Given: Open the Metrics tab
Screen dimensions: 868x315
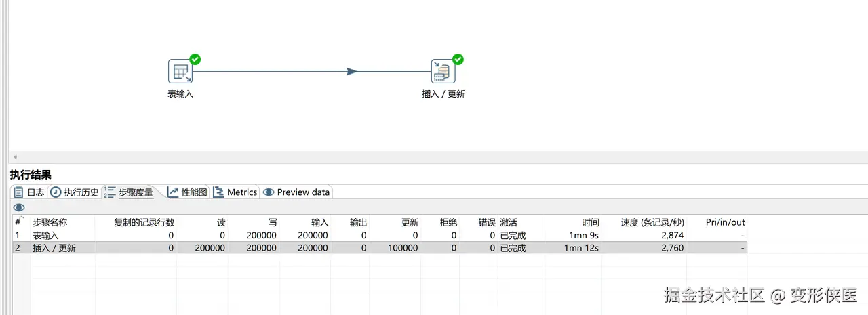Looking at the screenshot, I should coord(235,192).
